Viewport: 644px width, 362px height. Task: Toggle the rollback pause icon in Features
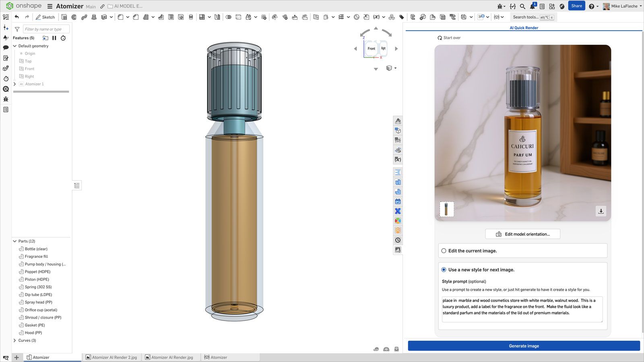point(54,38)
